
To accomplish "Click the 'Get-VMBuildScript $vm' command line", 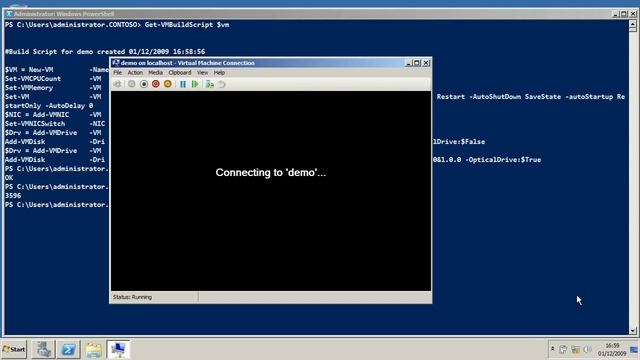I will pyautogui.click(x=187, y=25).
